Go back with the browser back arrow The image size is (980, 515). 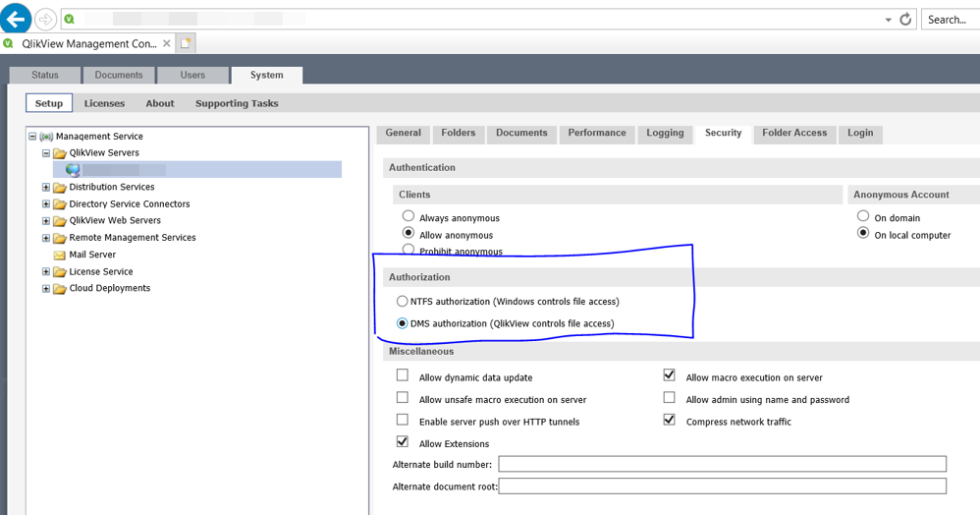tap(16, 18)
